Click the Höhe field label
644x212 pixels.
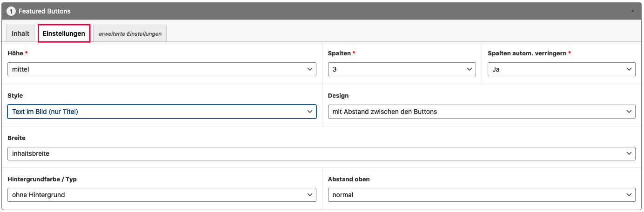coord(15,53)
